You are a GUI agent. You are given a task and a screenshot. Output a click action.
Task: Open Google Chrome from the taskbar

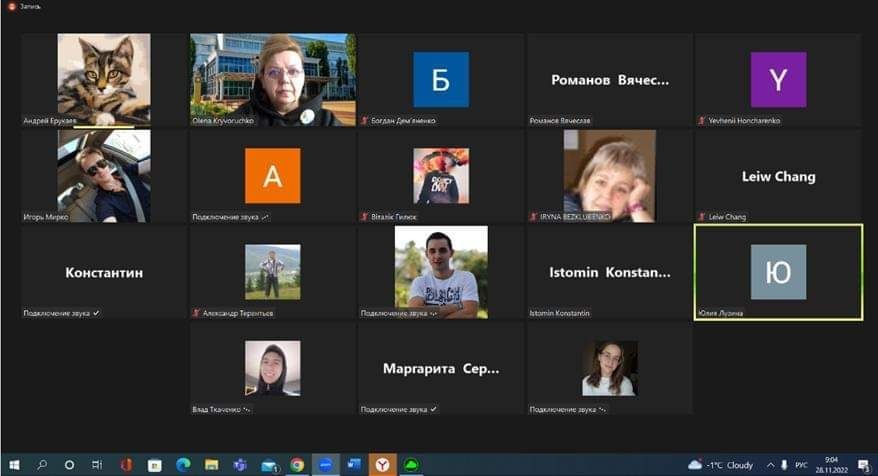pyautogui.click(x=297, y=465)
